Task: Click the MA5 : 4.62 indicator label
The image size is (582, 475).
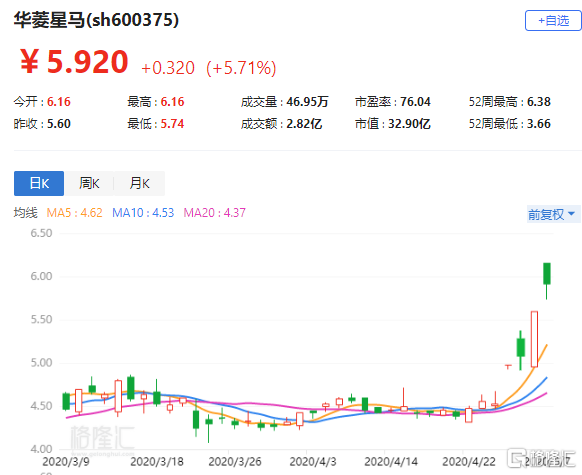Action: 74,213
